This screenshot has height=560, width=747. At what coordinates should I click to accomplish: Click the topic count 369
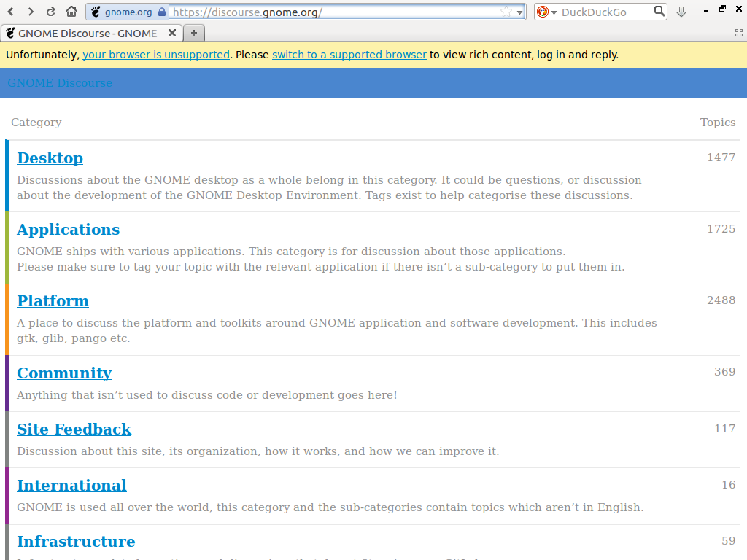pyautogui.click(x=724, y=371)
